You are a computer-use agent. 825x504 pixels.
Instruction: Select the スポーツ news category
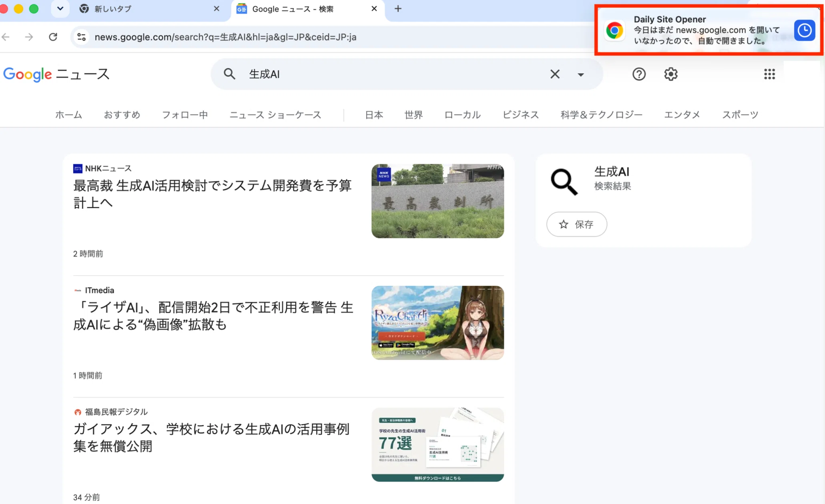740,115
